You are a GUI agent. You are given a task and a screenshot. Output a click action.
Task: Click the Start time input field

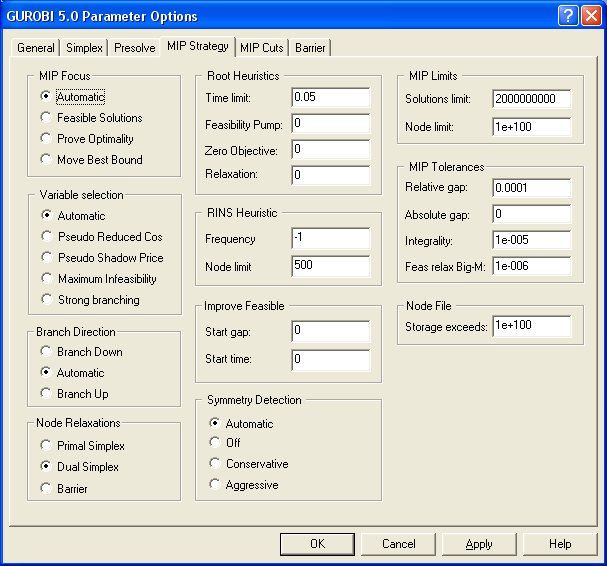click(x=331, y=360)
